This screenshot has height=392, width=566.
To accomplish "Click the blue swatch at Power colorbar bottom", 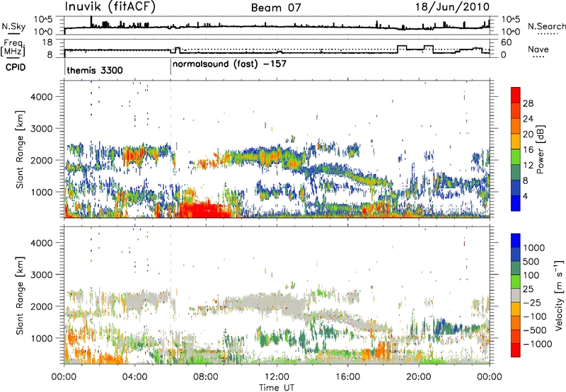I will (516, 203).
